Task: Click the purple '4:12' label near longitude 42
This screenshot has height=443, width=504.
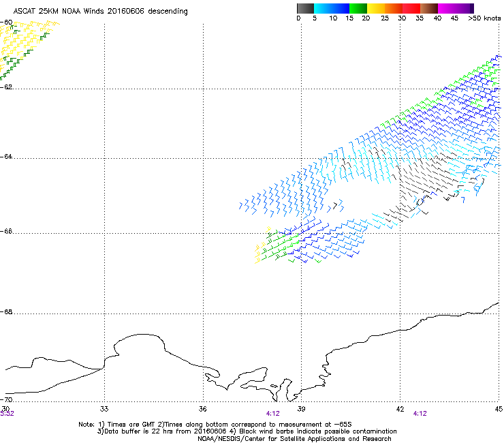Action: (420, 414)
